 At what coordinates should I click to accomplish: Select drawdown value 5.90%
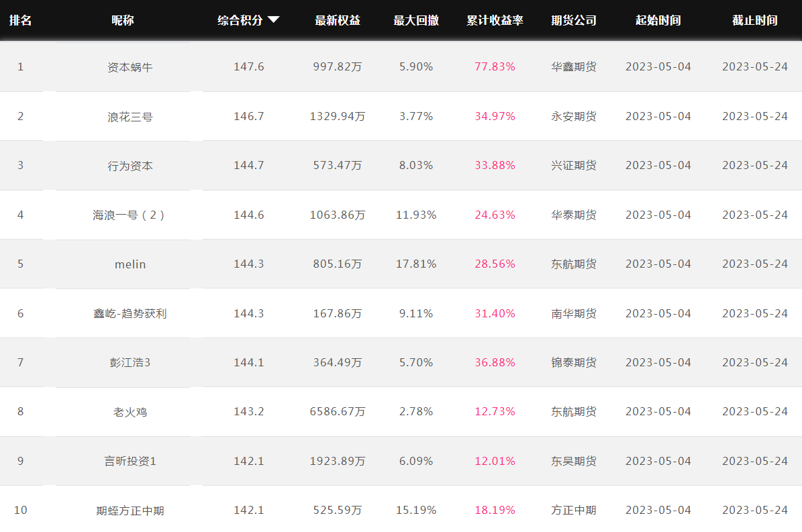coord(416,66)
